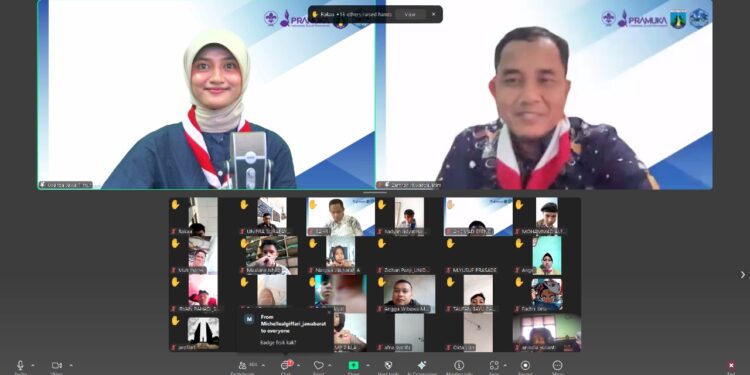
Task: Click raised hand icon on Angga Wibowo tile
Action: (382, 282)
